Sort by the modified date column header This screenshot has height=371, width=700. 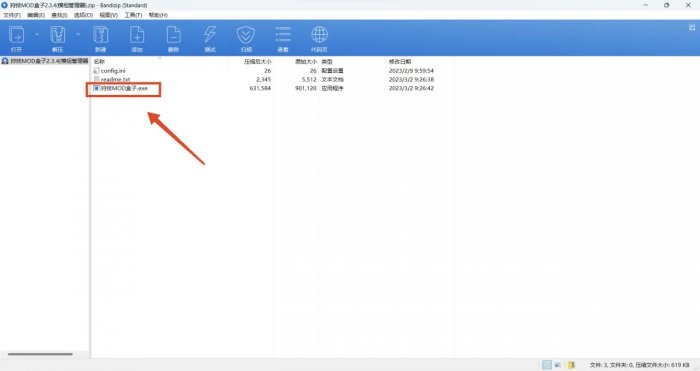pos(400,62)
